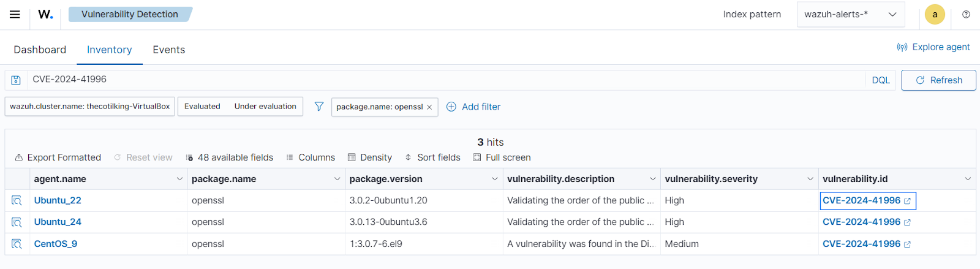Select the Evaluated toggle option
980x269 pixels.
coord(202,106)
